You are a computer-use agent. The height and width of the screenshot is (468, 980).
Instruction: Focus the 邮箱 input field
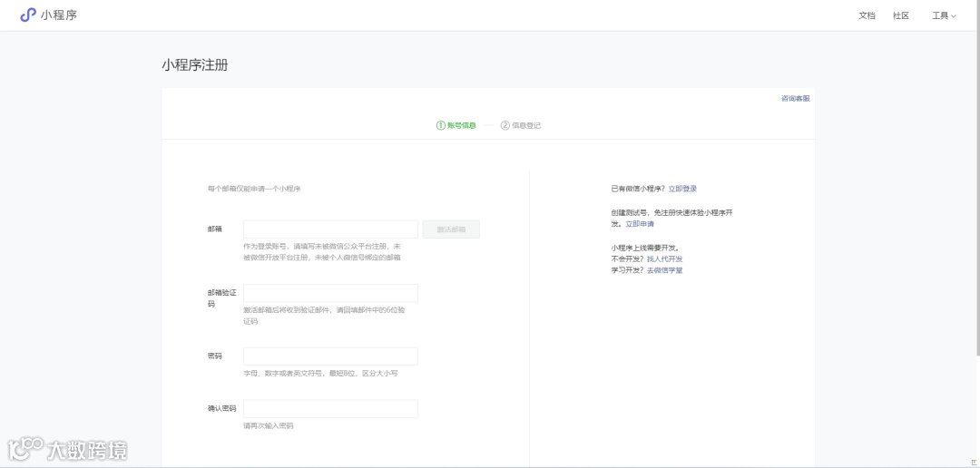[x=330, y=229]
